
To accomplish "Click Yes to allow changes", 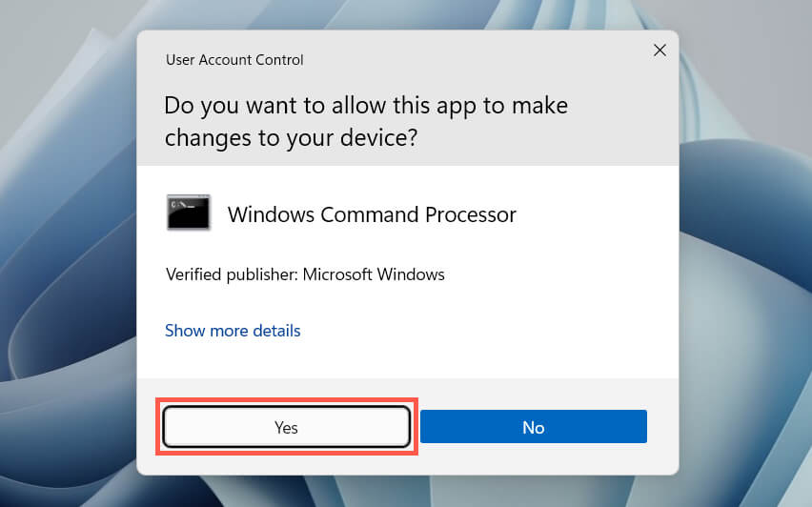I will [287, 427].
